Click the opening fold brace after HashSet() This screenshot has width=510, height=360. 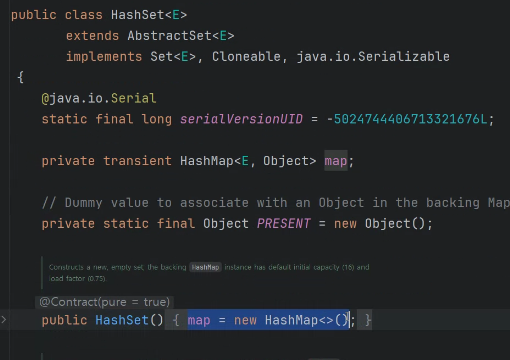176,320
